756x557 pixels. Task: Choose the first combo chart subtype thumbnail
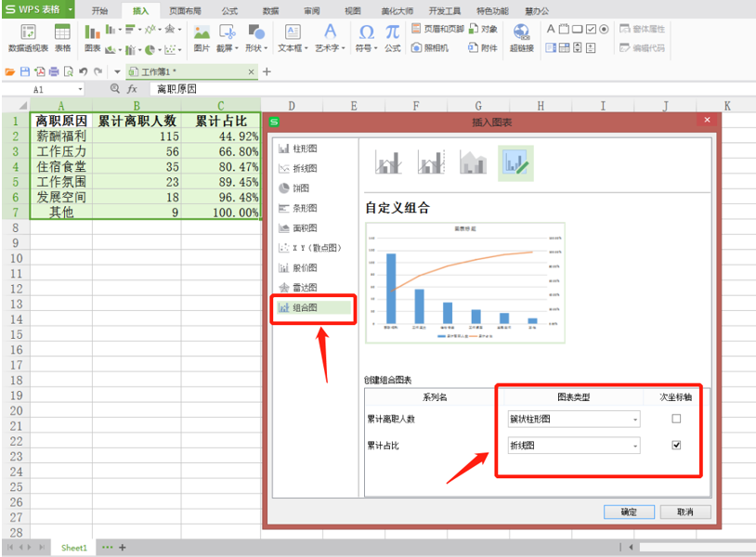point(388,162)
